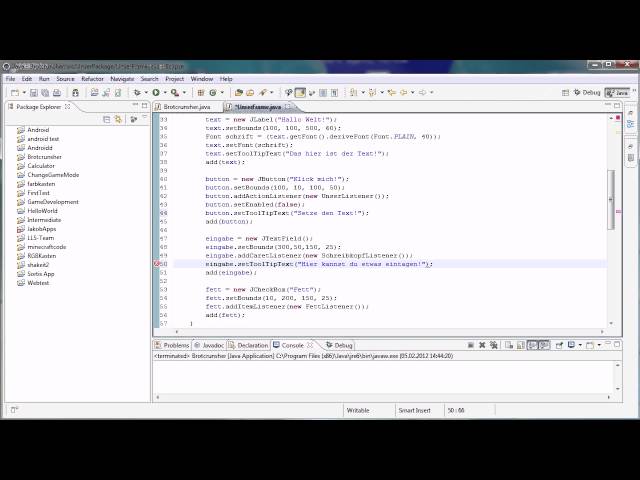
Task: Select the Calculator project
Action: [41, 166]
